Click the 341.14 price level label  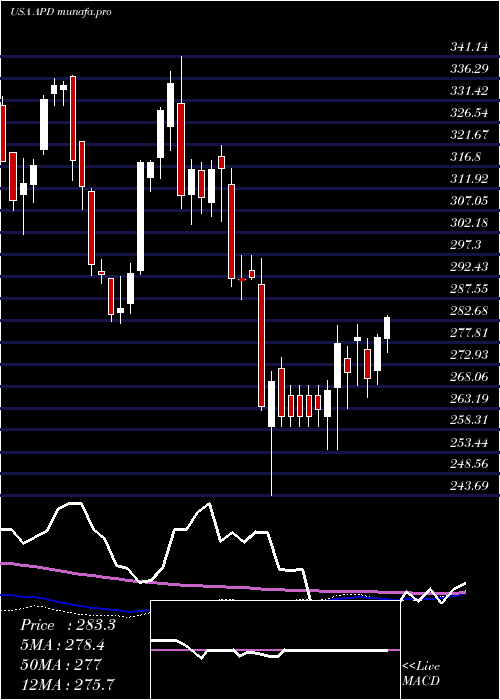(x=469, y=47)
